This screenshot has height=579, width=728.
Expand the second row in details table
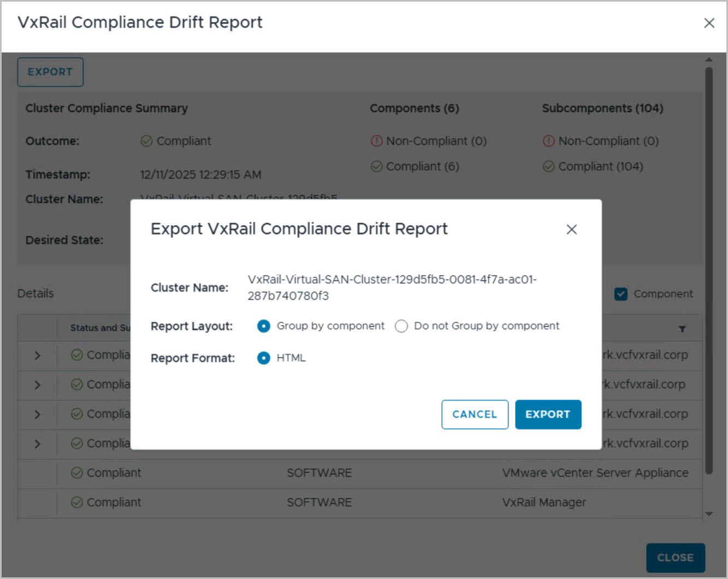click(x=37, y=385)
